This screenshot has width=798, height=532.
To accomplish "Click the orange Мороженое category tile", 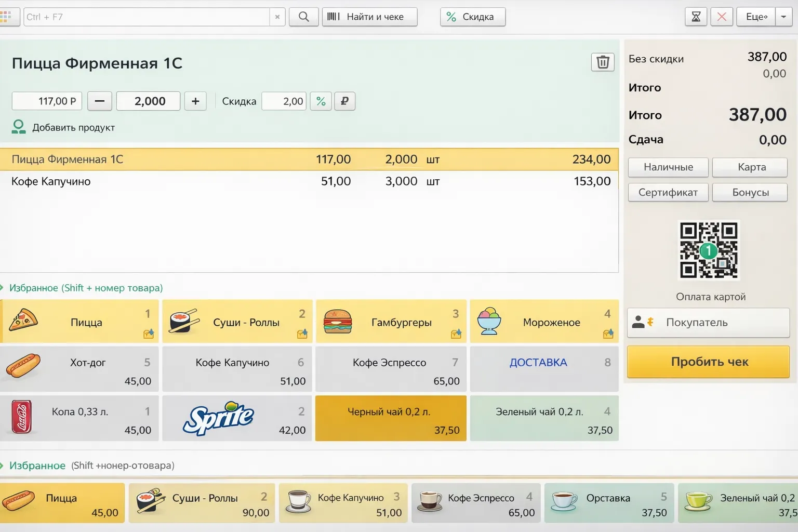I will pyautogui.click(x=544, y=322).
